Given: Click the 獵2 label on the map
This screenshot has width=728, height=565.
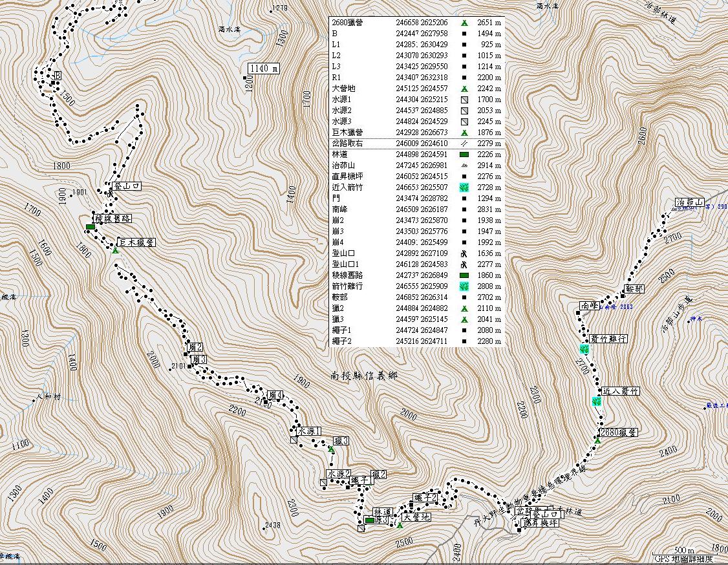Looking at the screenshot, I should click(379, 474).
